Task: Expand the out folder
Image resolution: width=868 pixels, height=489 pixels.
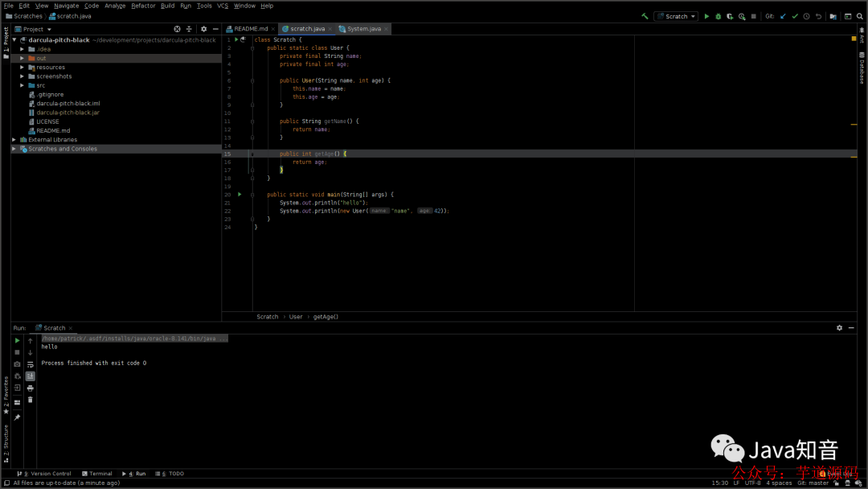Action: (23, 58)
